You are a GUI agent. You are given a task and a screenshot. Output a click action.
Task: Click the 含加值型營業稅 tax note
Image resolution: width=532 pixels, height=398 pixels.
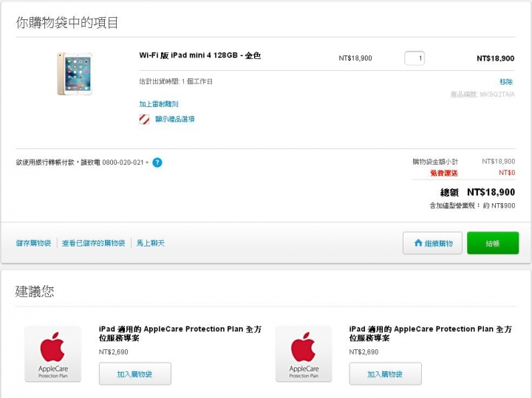point(472,205)
